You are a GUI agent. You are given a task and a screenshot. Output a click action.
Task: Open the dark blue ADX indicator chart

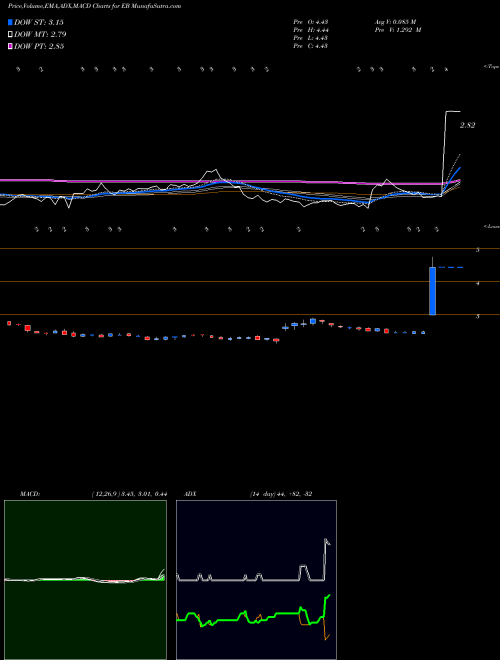[256, 580]
